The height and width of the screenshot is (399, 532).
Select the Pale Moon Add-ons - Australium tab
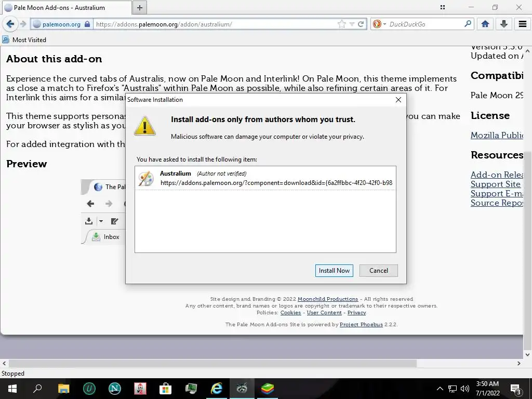coord(67,7)
